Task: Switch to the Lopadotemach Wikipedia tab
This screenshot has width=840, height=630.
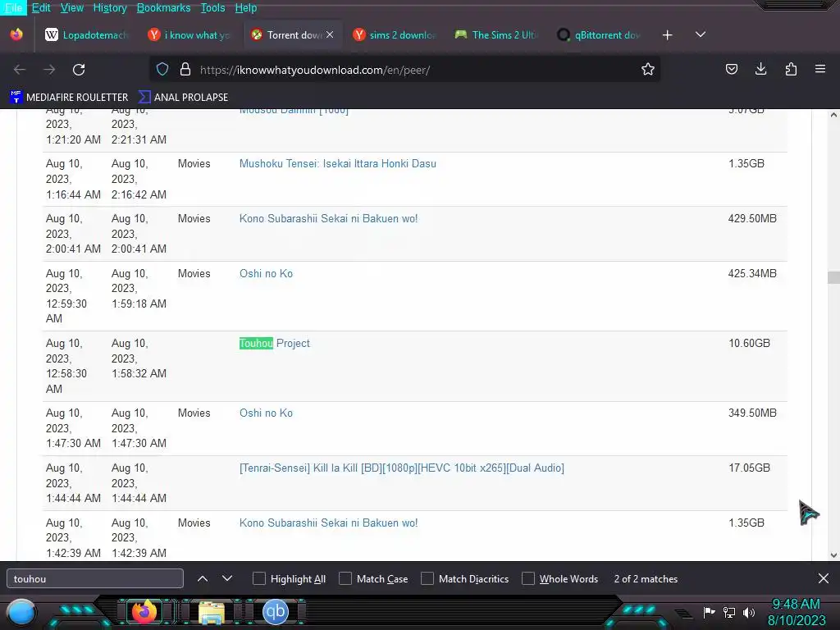Action: [x=87, y=34]
